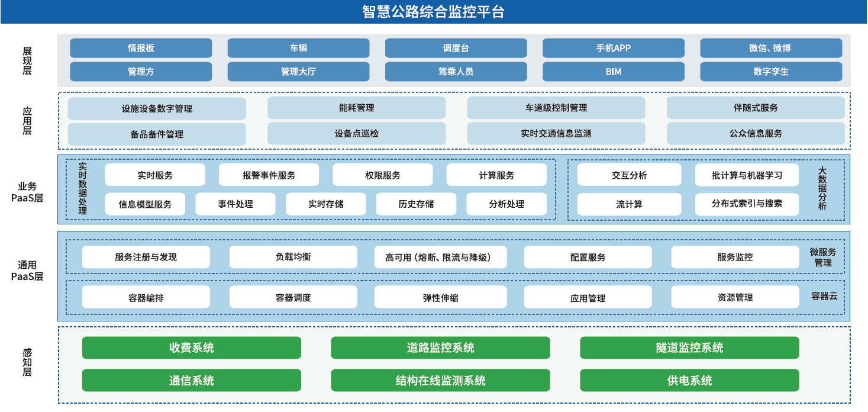The image size is (868, 412).
Task: Click the 数字孪生 block
Action: point(770,71)
